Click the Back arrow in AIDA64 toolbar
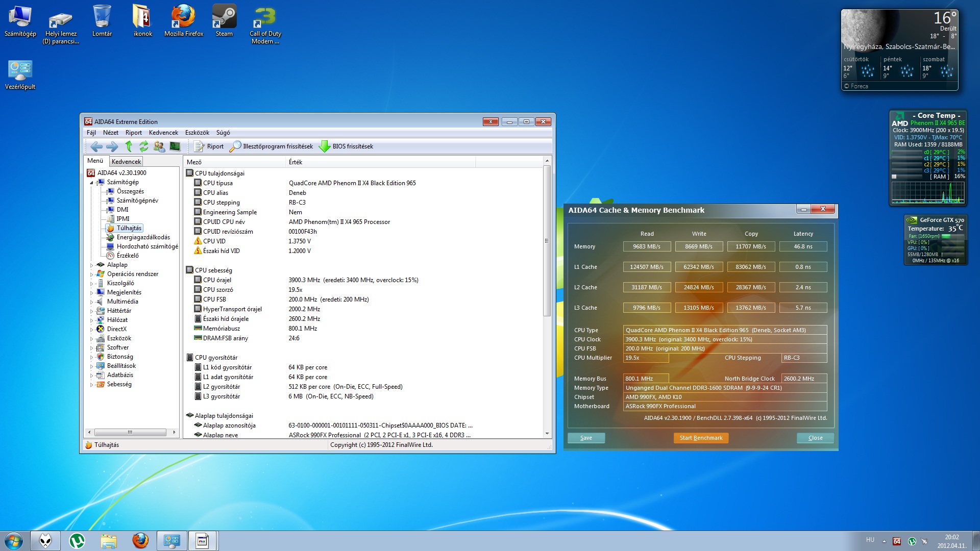 tap(96, 147)
